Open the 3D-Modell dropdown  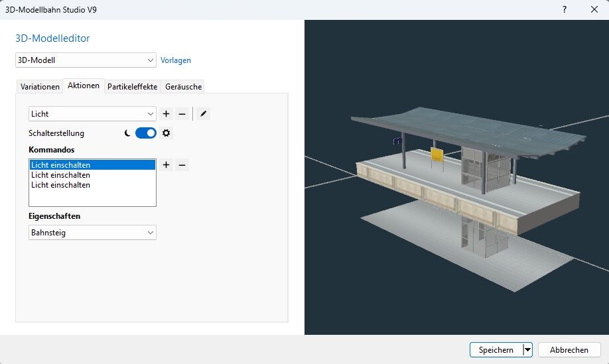coord(86,60)
